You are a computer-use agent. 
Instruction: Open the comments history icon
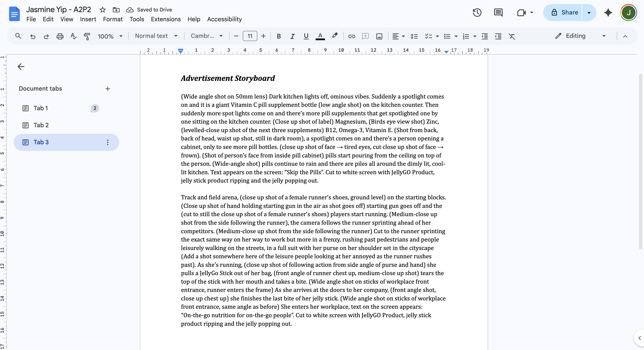click(x=498, y=13)
